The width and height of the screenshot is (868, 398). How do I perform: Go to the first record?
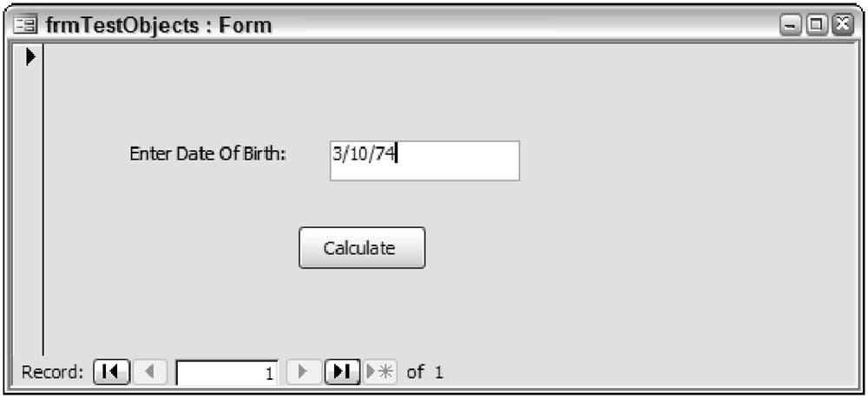(109, 372)
